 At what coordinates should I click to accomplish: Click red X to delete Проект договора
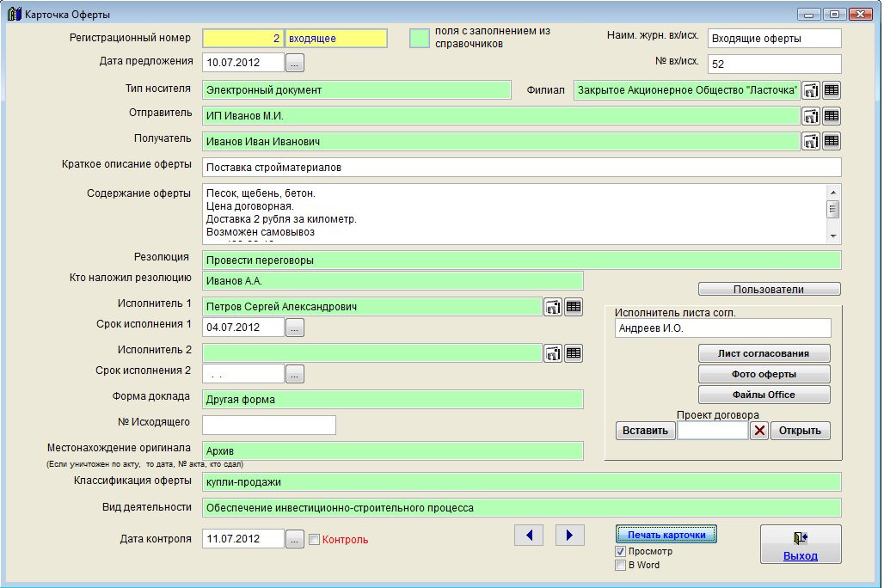tap(758, 431)
